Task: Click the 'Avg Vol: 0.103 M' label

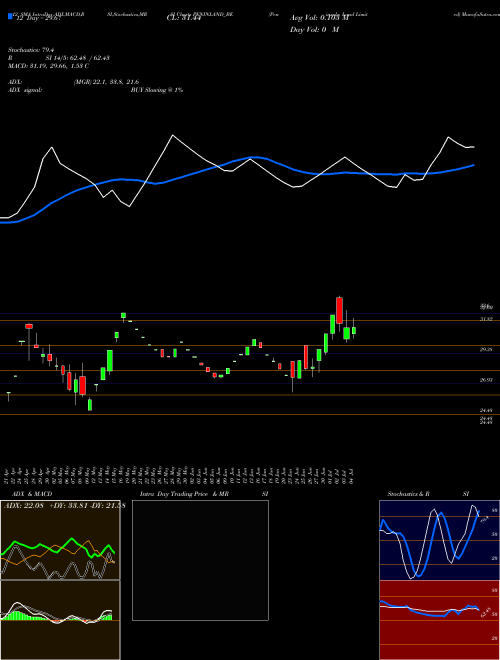Action: point(319,18)
